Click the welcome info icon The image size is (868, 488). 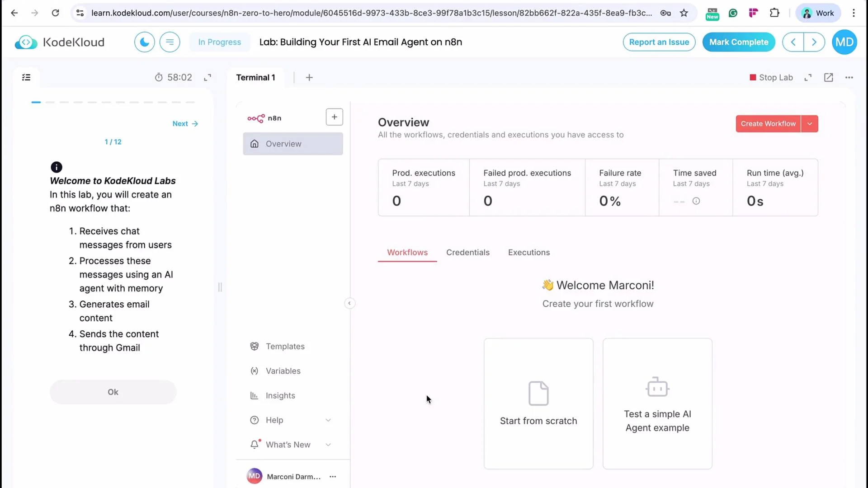tap(57, 167)
